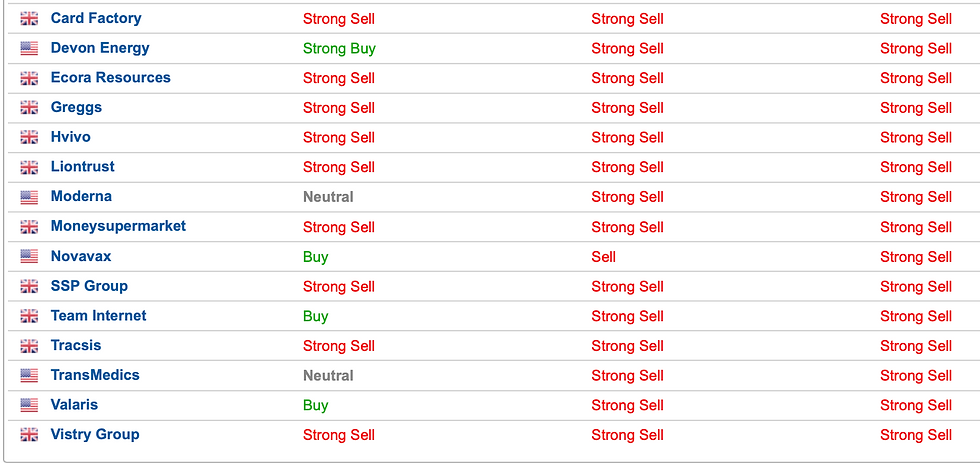Click the UK flag beside SSP Group

[x=29, y=287]
